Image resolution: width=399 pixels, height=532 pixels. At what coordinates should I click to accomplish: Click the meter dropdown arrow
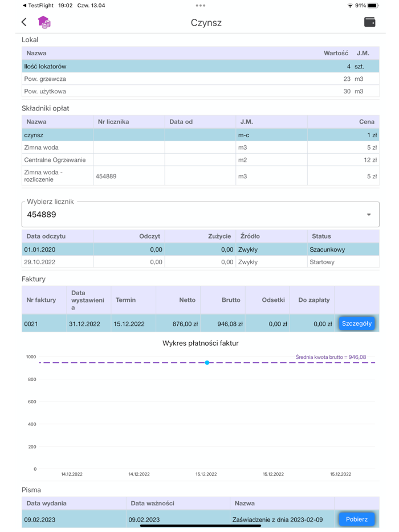[369, 214]
